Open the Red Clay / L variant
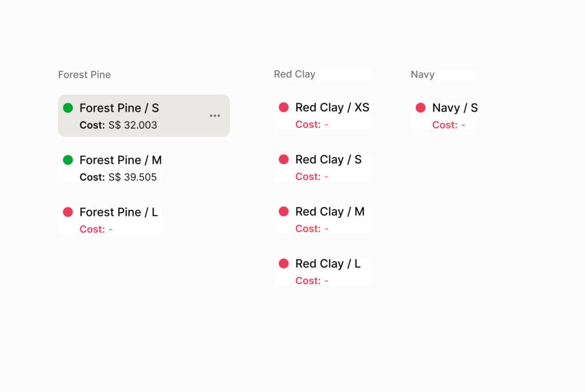This screenshot has height=392, width=585. 328,263
